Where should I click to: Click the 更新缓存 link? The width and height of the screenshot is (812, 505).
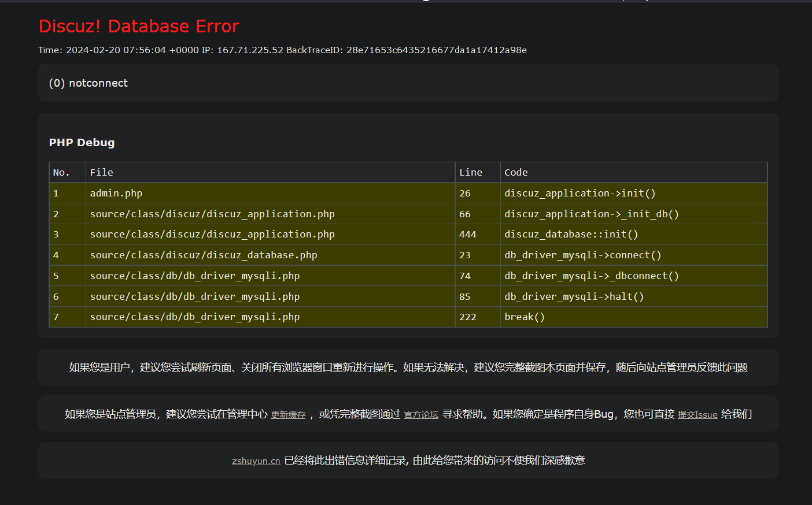[288, 415]
